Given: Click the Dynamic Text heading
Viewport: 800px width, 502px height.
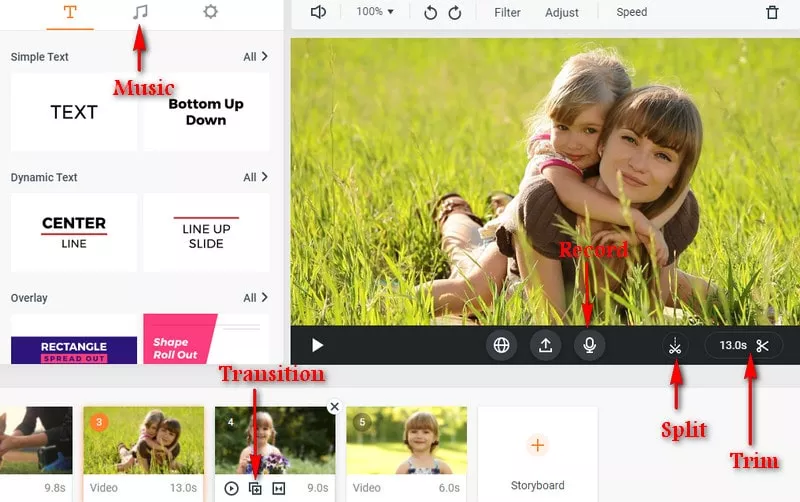Looking at the screenshot, I should [x=44, y=177].
